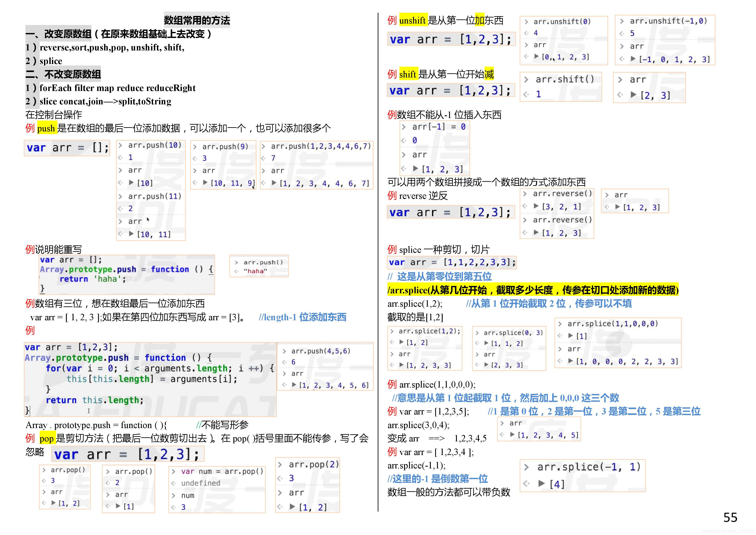Viewport: 756px width, 535px height.
Task: Select the line reverse,sort,push,pop, unshift, shift,
Action: (112, 47)
